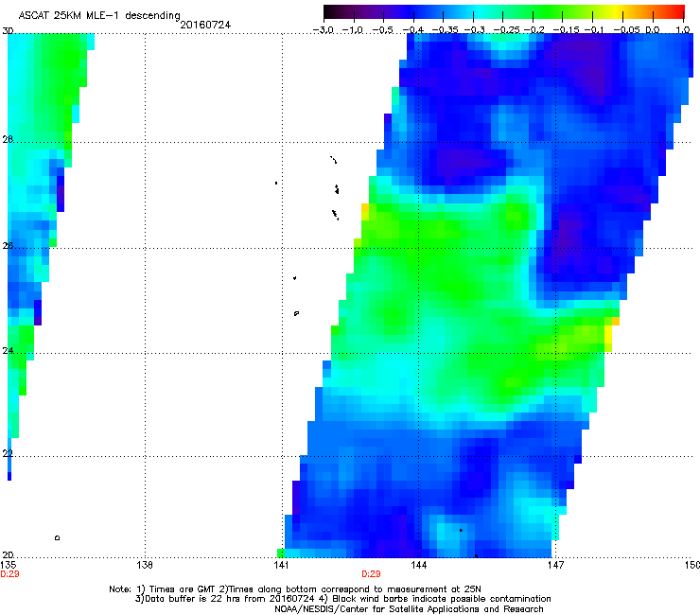The height and width of the screenshot is (615, 700).
Task: Click the NOAA/NESDIS Center for Satellite Applications credit
Action: [x=409, y=609]
